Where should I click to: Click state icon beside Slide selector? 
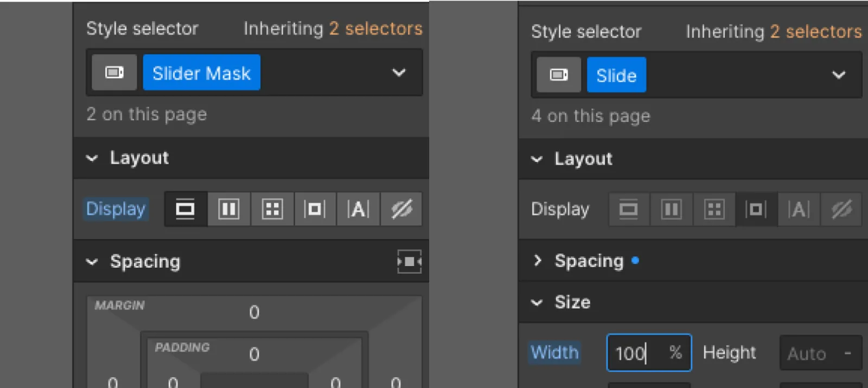(559, 75)
